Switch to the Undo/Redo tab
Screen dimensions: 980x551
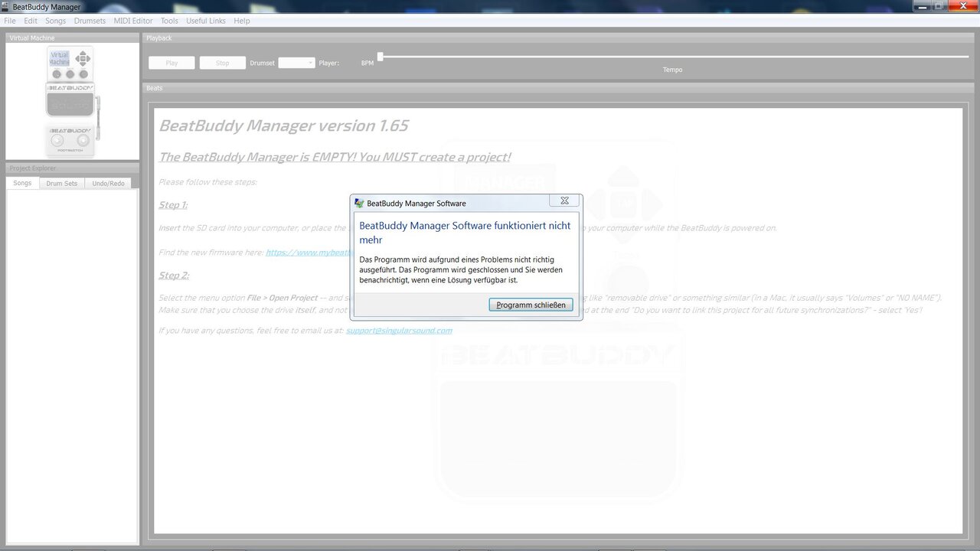(108, 183)
